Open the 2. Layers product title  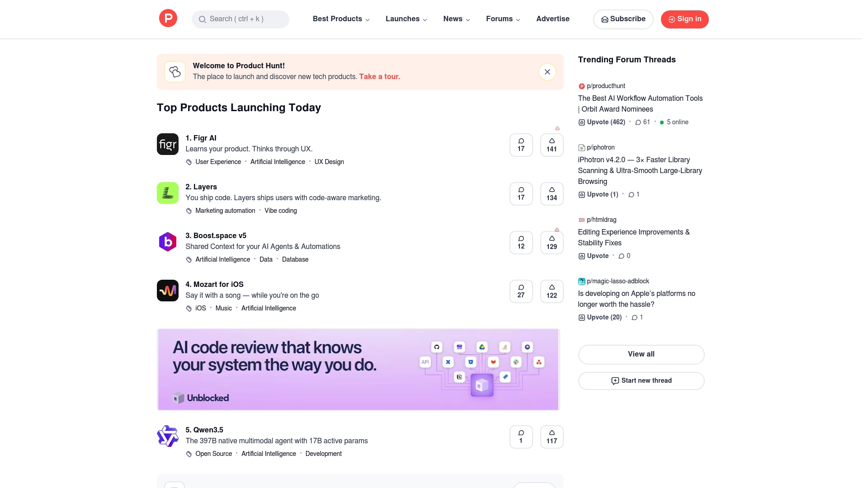point(201,187)
